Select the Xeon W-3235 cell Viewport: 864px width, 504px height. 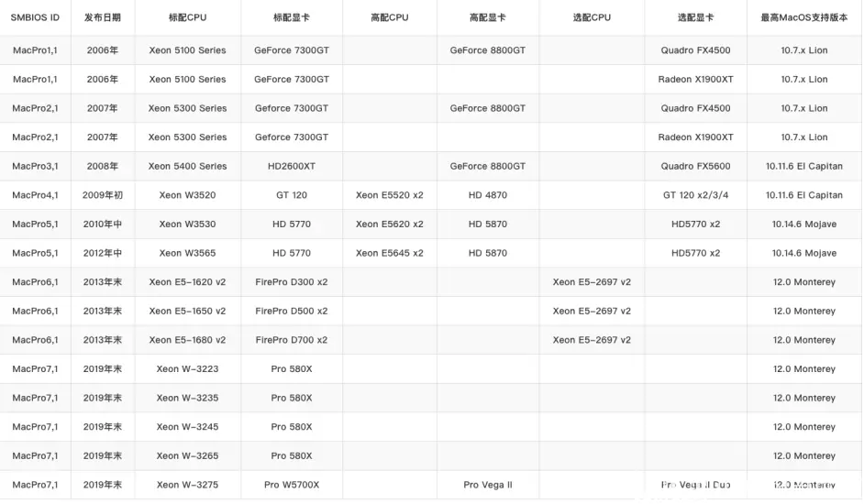click(x=187, y=398)
